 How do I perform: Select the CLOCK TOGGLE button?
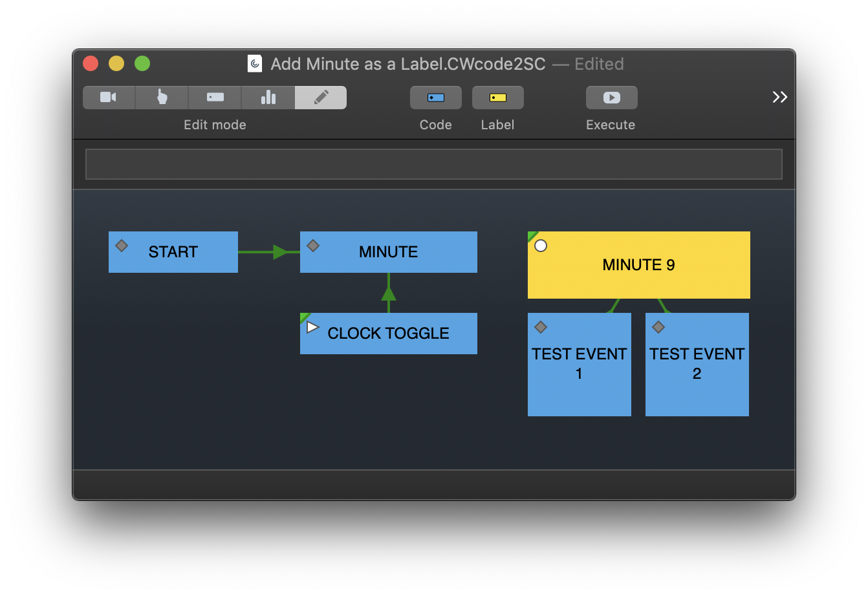pyautogui.click(x=389, y=334)
